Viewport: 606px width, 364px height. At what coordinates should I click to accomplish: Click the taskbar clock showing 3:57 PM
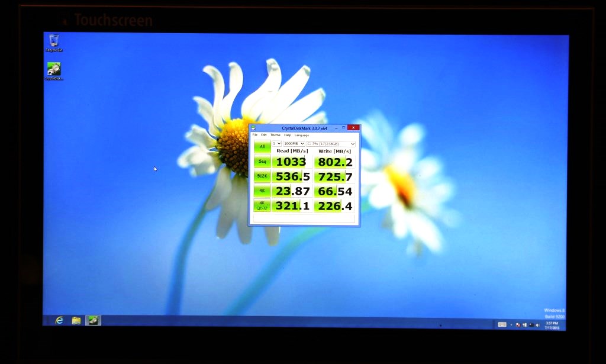point(552,326)
